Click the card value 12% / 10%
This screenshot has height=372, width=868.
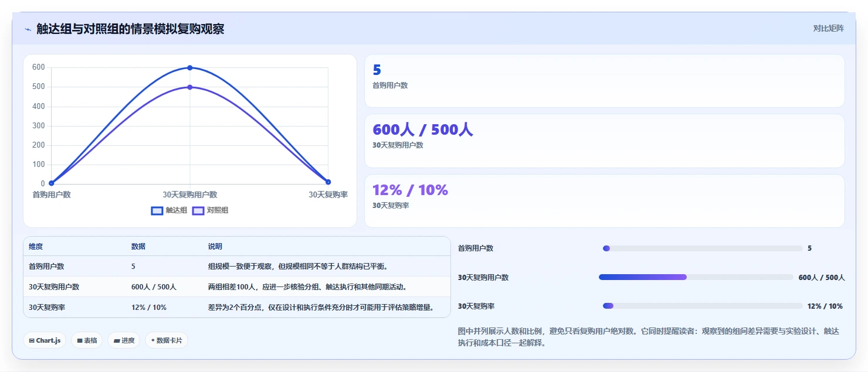(x=410, y=190)
